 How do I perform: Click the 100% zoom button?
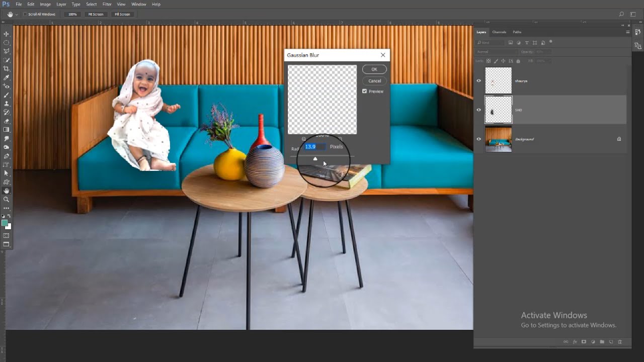72,14
